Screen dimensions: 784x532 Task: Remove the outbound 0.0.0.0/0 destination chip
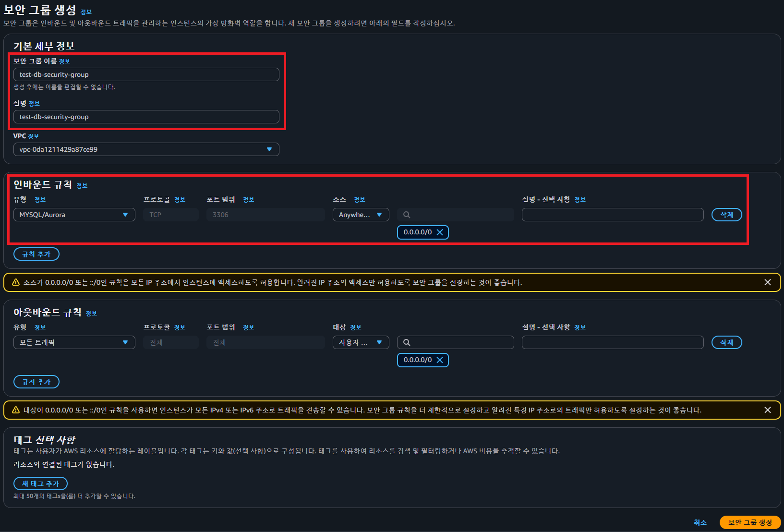tap(440, 360)
